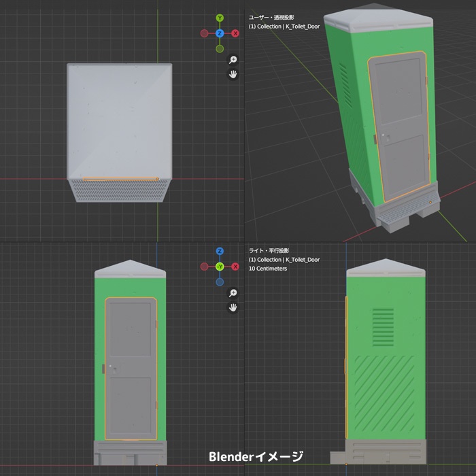
Task: Select the door handle latch in front view
Action: tap(115, 370)
